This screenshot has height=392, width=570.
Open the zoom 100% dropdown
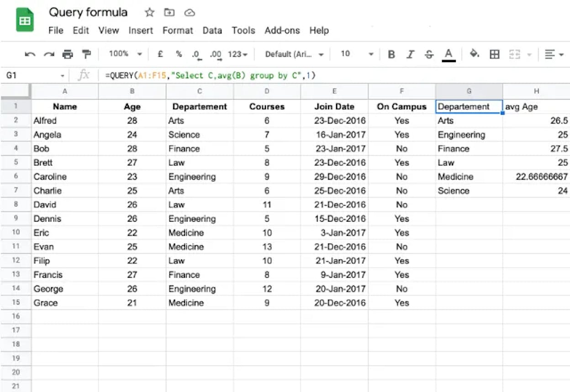(126, 54)
